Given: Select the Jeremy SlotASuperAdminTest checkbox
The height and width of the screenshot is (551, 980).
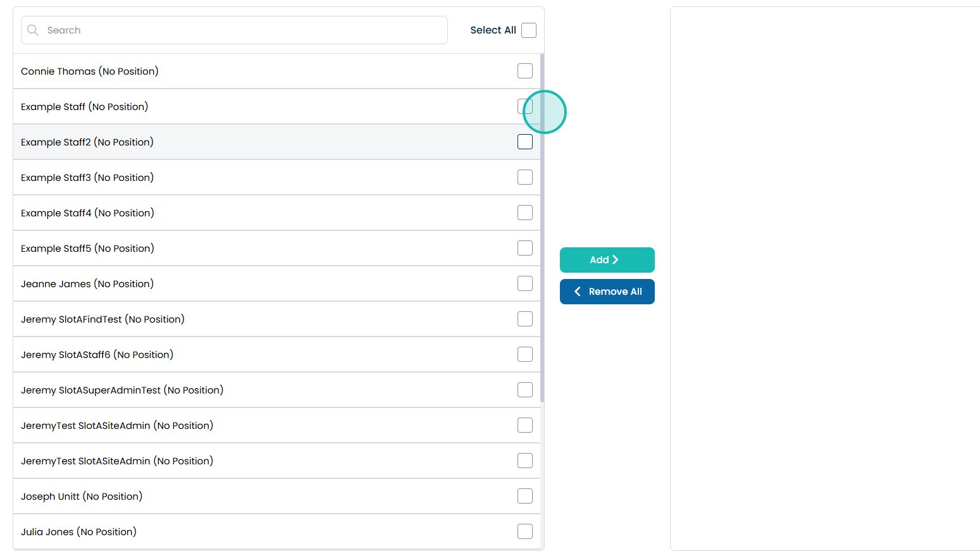Looking at the screenshot, I should click(525, 390).
